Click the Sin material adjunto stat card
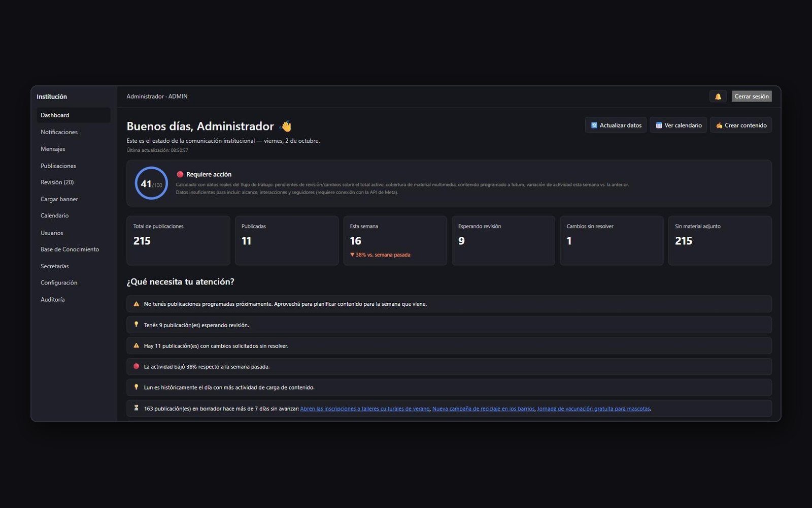Image resolution: width=812 pixels, height=508 pixels. (720, 241)
